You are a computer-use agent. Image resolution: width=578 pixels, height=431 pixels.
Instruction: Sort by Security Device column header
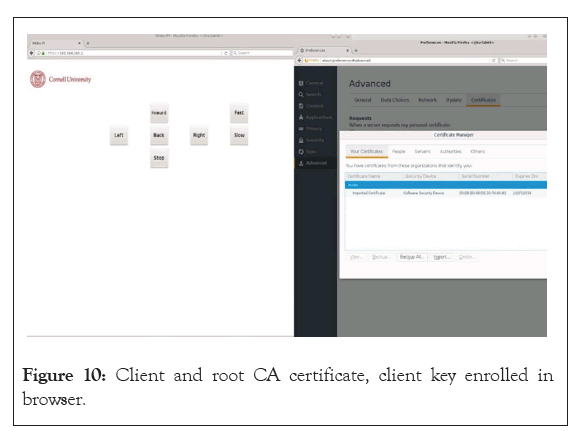[431, 176]
